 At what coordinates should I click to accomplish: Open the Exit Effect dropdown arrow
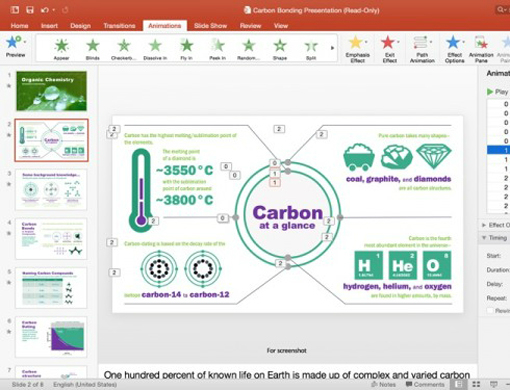pos(398,42)
